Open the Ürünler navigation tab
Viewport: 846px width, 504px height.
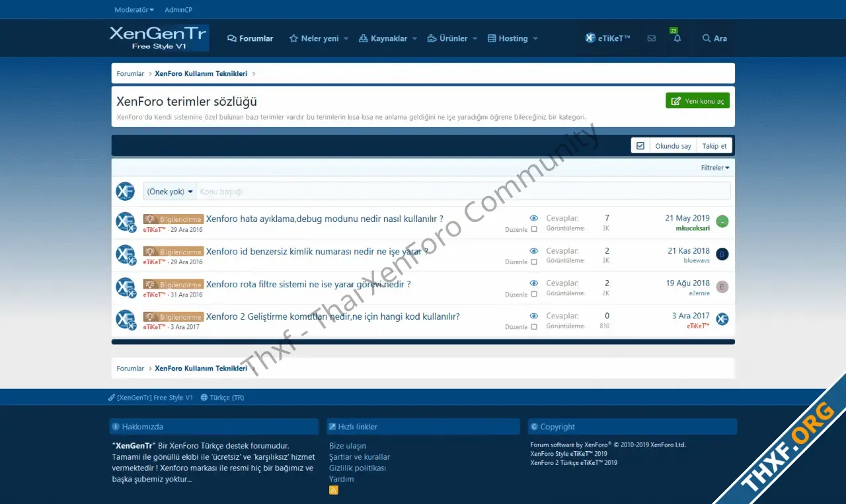coord(447,38)
